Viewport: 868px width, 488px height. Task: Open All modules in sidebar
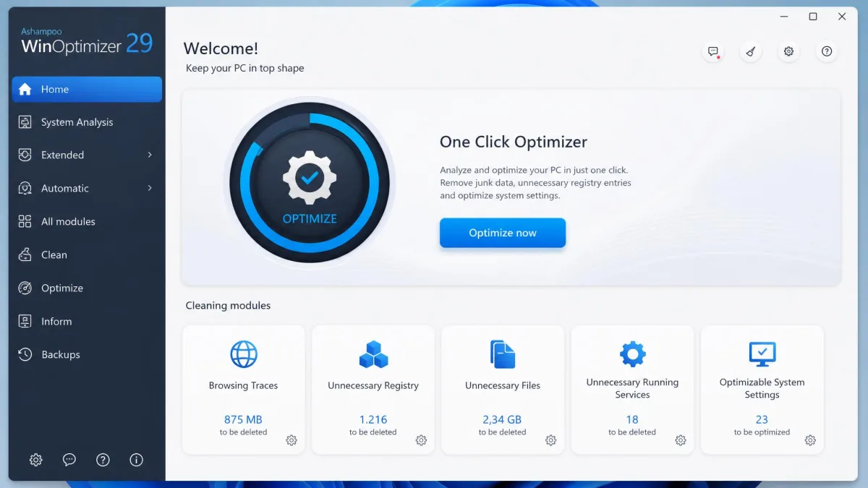(87, 221)
